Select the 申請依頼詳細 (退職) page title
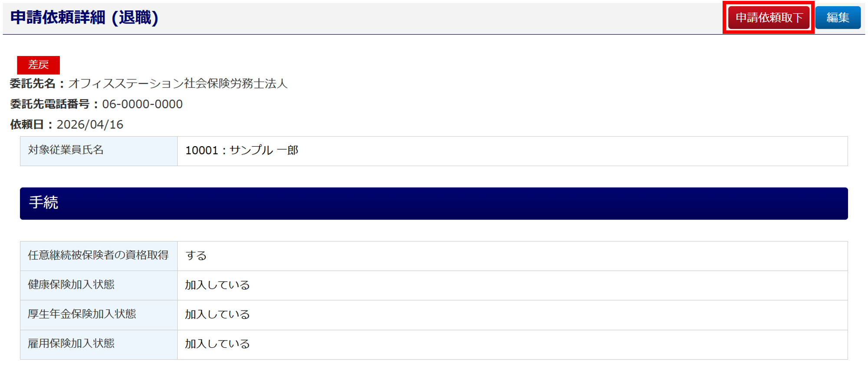Image resolution: width=868 pixels, height=373 pixels. 84,18
